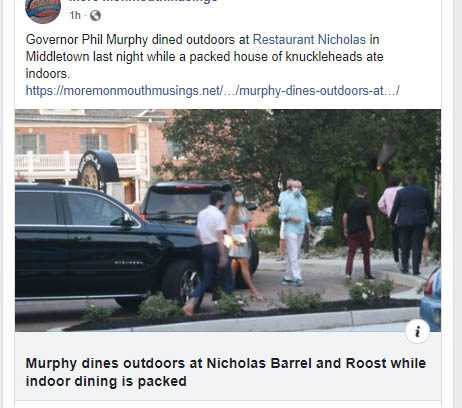Click the globe public-audience icon
The width and height of the screenshot is (462, 408).
click(95, 15)
